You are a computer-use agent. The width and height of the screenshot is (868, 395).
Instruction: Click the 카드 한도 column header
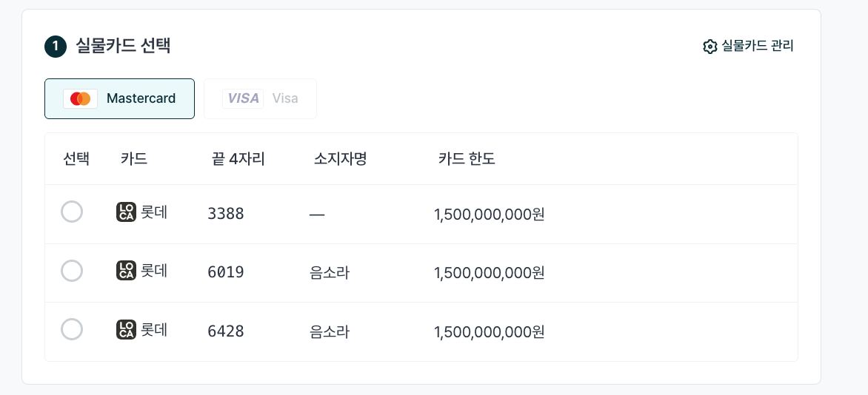467,159
